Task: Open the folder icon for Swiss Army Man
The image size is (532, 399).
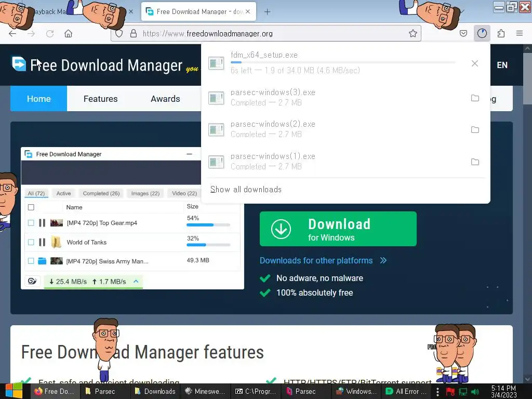Action: (x=42, y=261)
